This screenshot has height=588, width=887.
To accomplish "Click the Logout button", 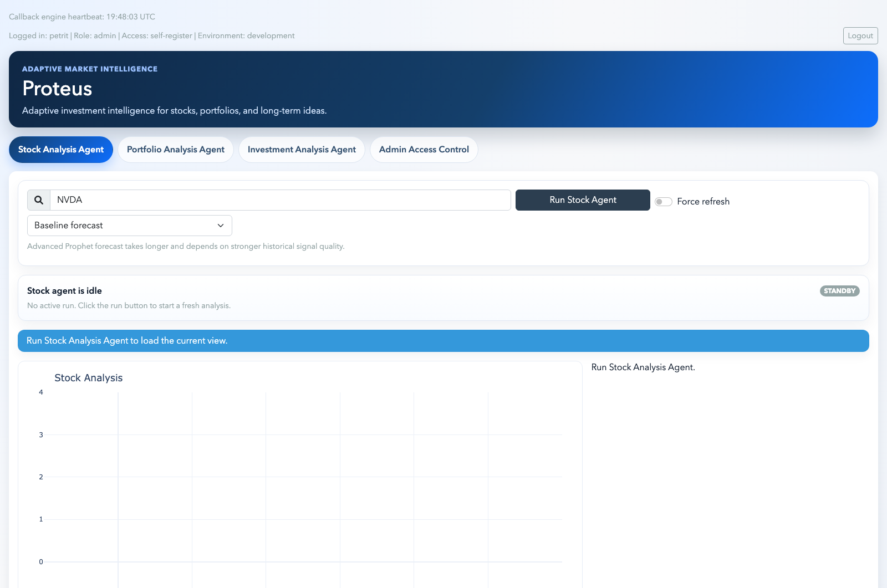I will pyautogui.click(x=860, y=35).
